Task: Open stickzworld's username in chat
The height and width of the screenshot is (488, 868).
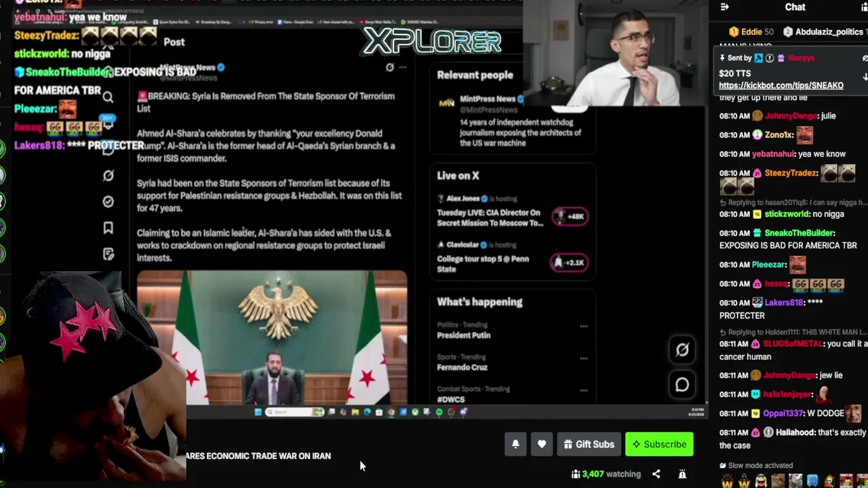Action: coord(796,214)
